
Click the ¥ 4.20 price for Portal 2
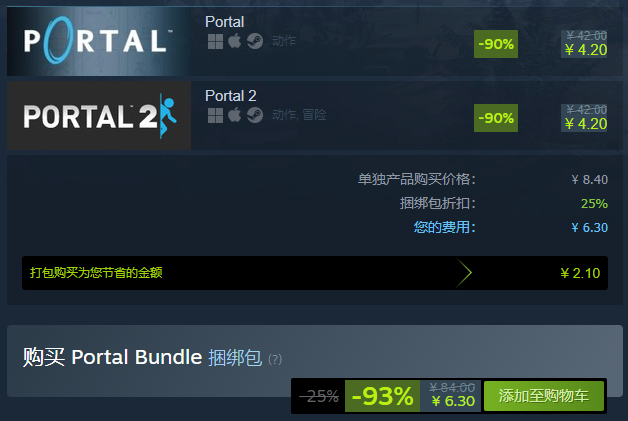[x=586, y=124]
